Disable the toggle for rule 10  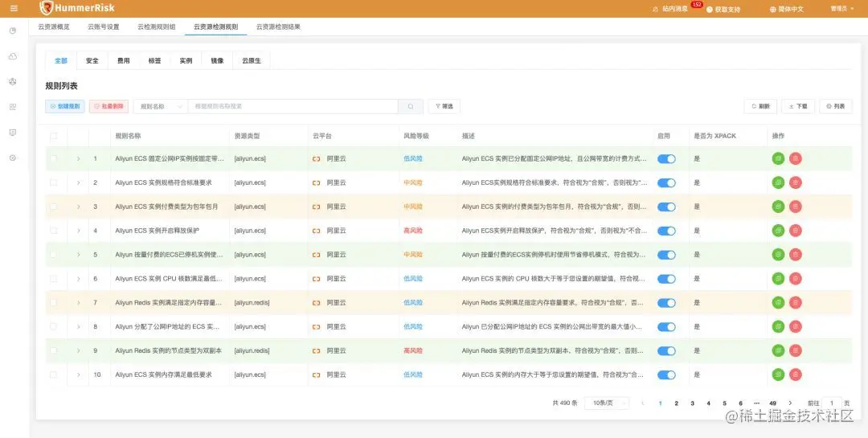666,375
